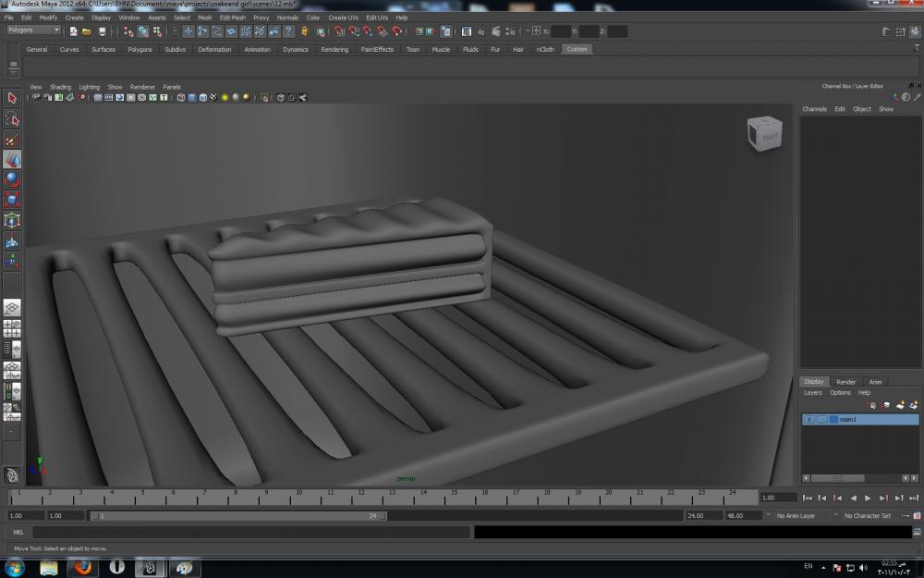Toggle visibility V box of room1 layer
The width and height of the screenshot is (924, 578).
(x=809, y=420)
